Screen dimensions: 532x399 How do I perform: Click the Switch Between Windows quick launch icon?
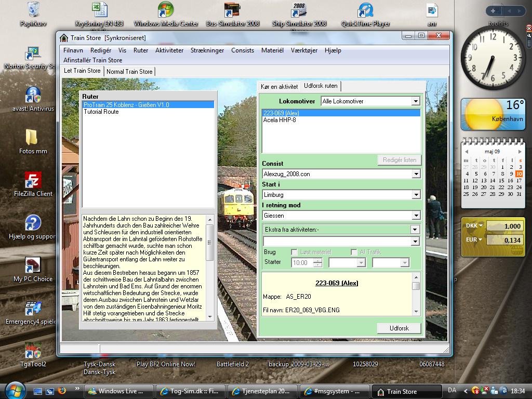[x=50, y=391]
